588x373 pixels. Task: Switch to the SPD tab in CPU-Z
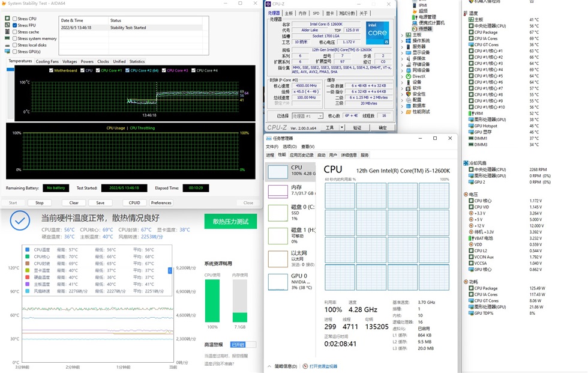click(316, 13)
